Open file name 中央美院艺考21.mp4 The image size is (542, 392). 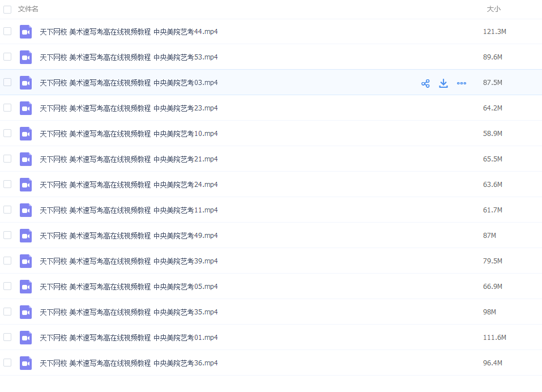[129, 159]
